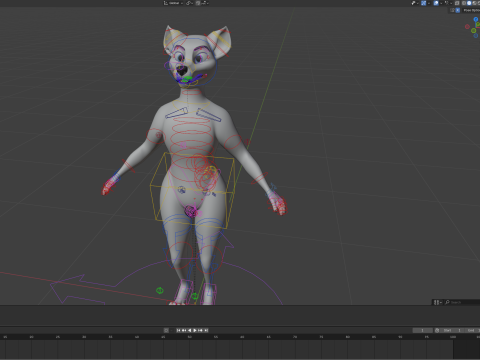Select the yellow hip box control
The width and height of the screenshot is (480, 360).
click(x=193, y=191)
